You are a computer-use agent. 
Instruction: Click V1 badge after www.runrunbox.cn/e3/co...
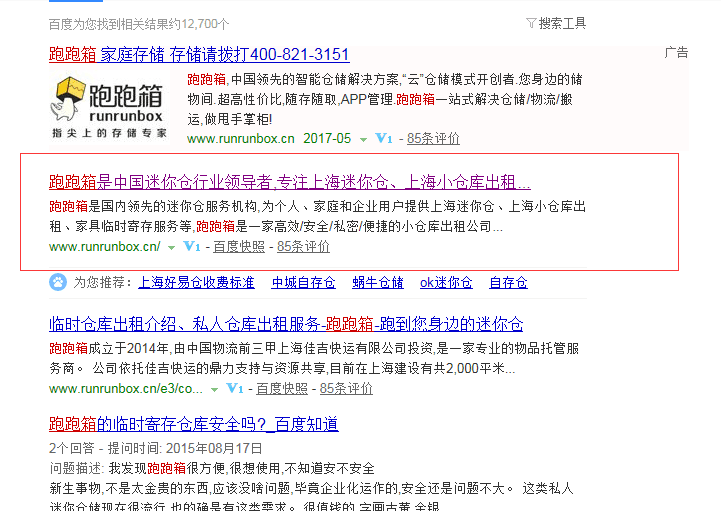(x=235, y=388)
